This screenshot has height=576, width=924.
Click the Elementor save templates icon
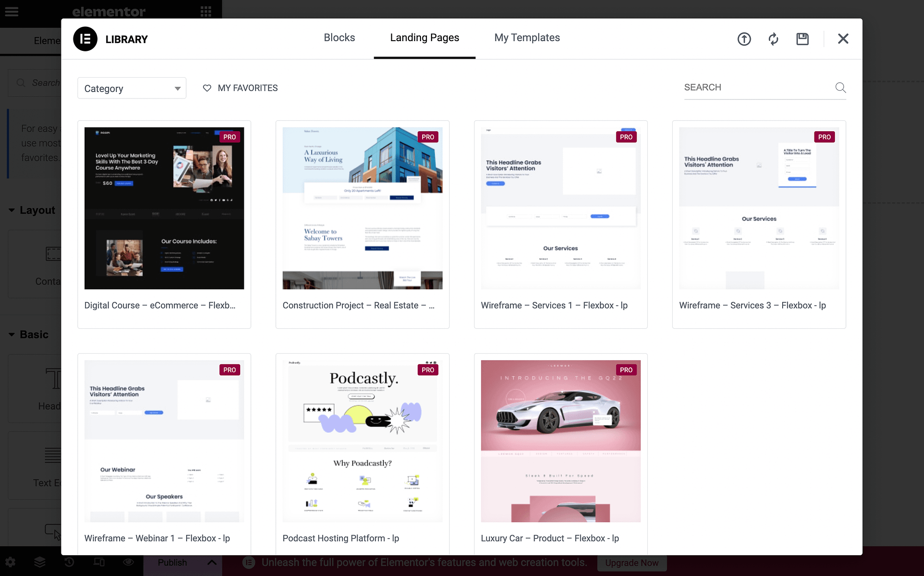point(802,38)
